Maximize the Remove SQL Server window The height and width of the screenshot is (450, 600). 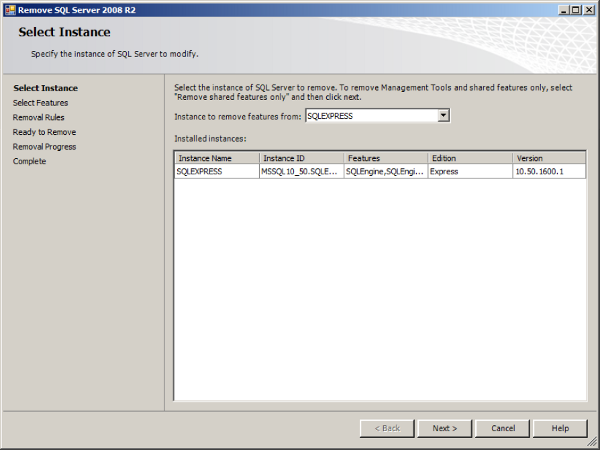575,10
